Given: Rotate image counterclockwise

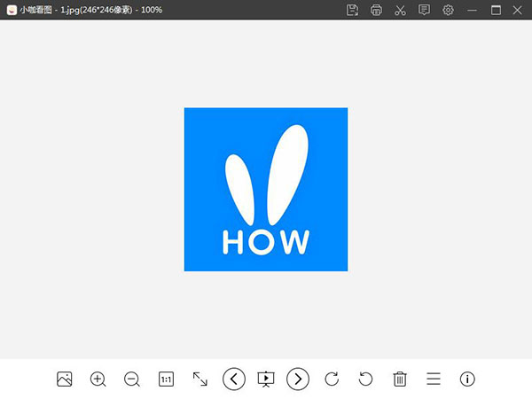Looking at the screenshot, I should click(x=365, y=379).
